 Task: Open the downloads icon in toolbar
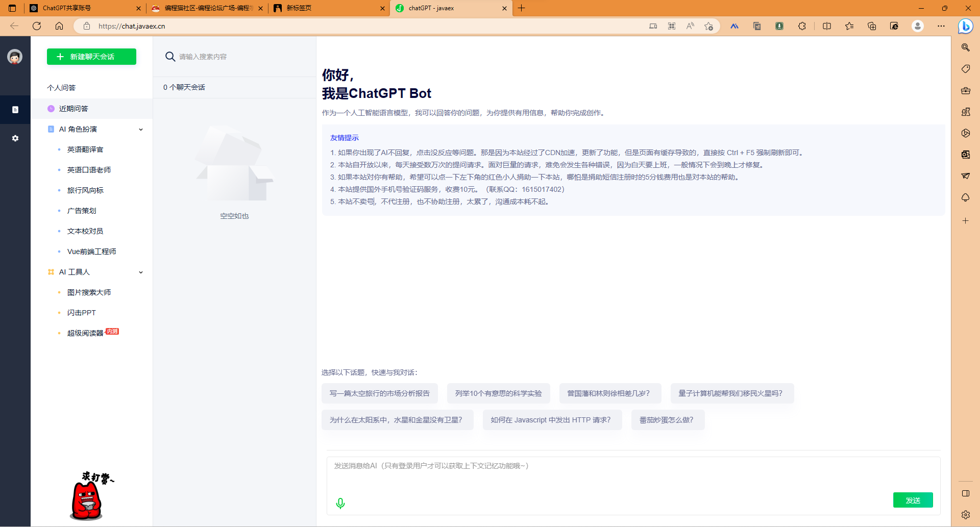click(779, 26)
